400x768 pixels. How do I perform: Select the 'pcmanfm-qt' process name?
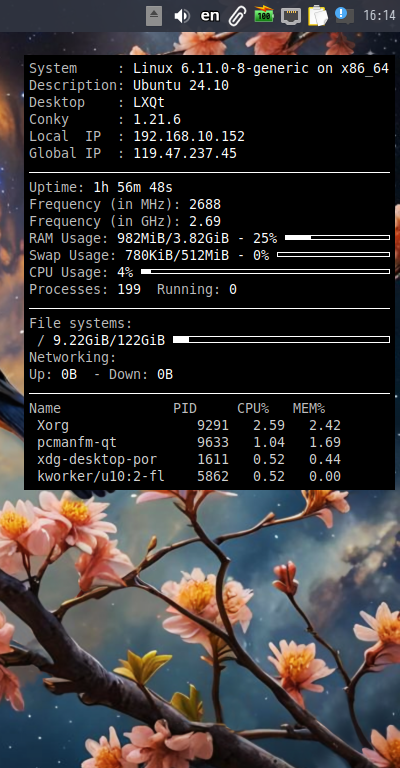(x=77, y=443)
